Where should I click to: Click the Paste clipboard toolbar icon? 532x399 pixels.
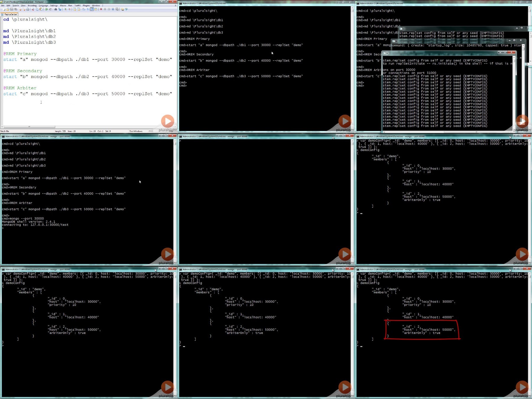coord(41,9)
